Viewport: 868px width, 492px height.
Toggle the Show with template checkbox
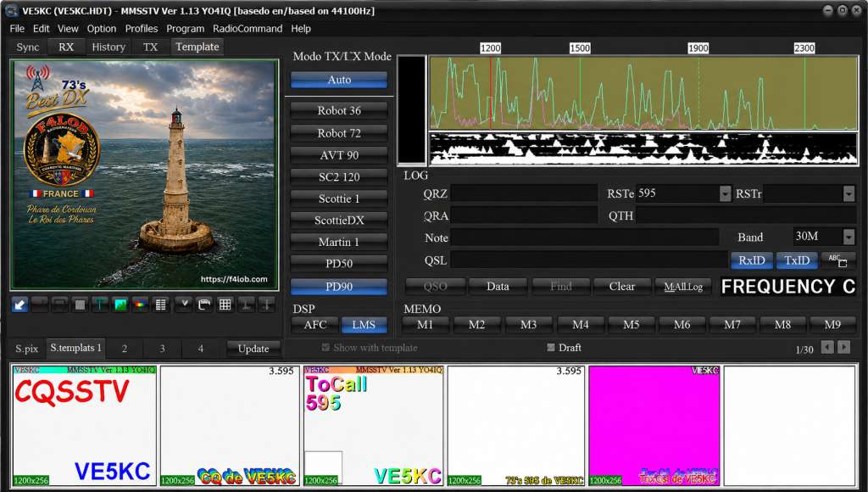(x=325, y=348)
